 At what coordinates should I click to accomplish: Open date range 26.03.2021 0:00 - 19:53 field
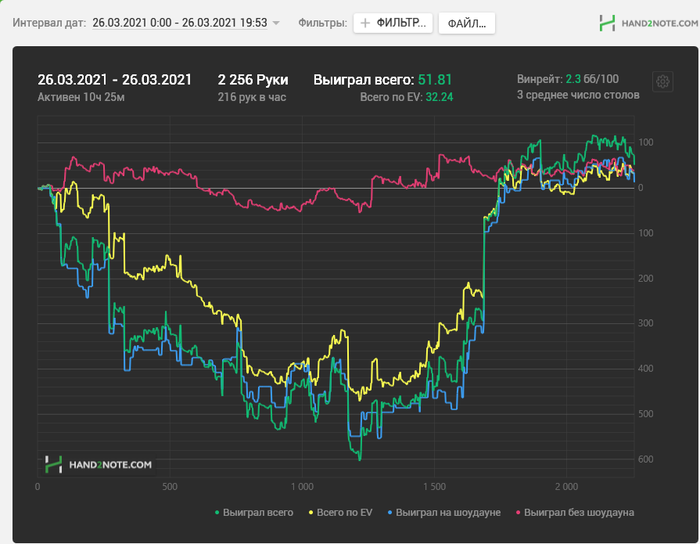tap(179, 23)
